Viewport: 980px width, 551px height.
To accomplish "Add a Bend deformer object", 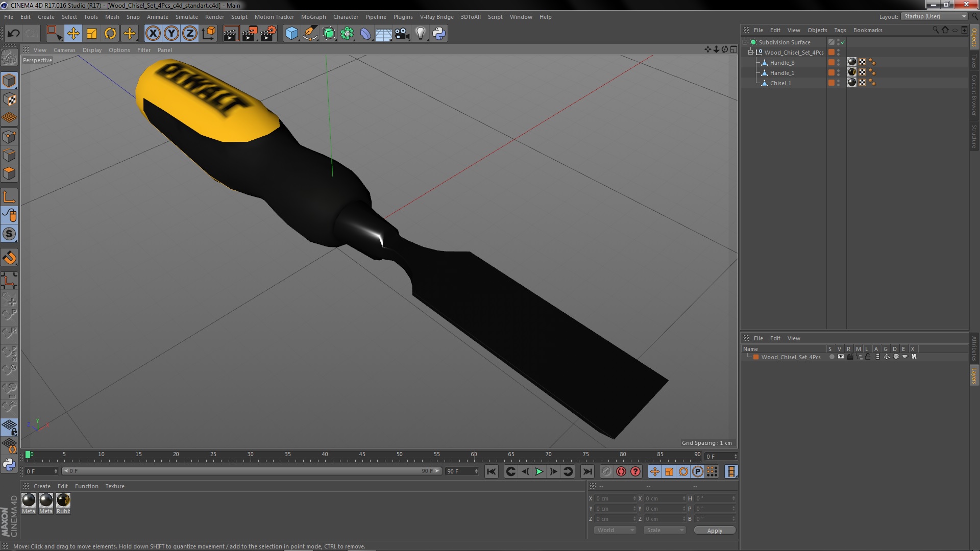I will pyautogui.click(x=365, y=34).
